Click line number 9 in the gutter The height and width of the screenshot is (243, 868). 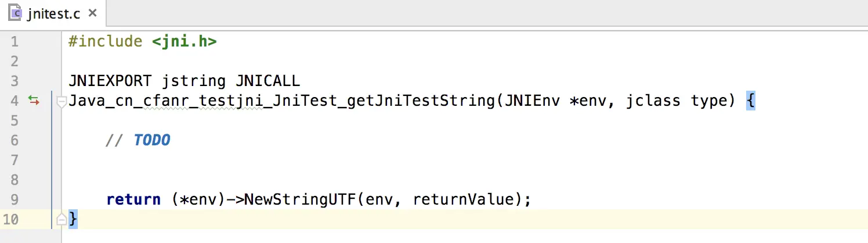tap(15, 199)
